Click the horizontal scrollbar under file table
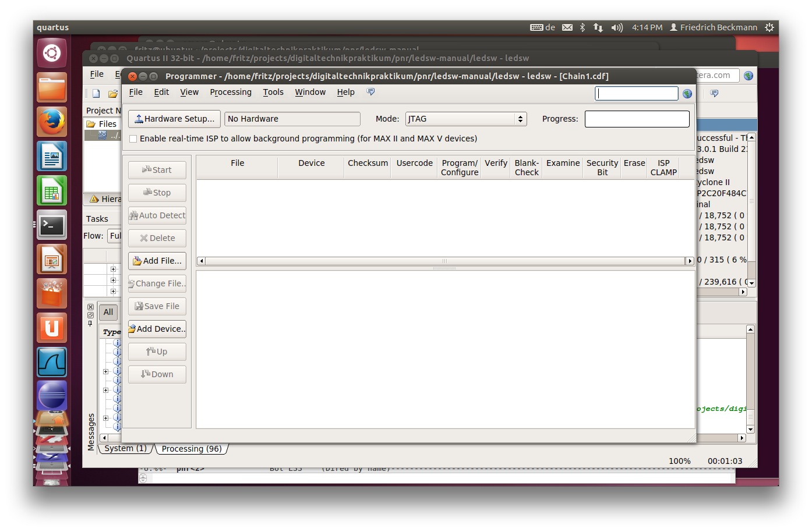The image size is (812, 532). 445,261
